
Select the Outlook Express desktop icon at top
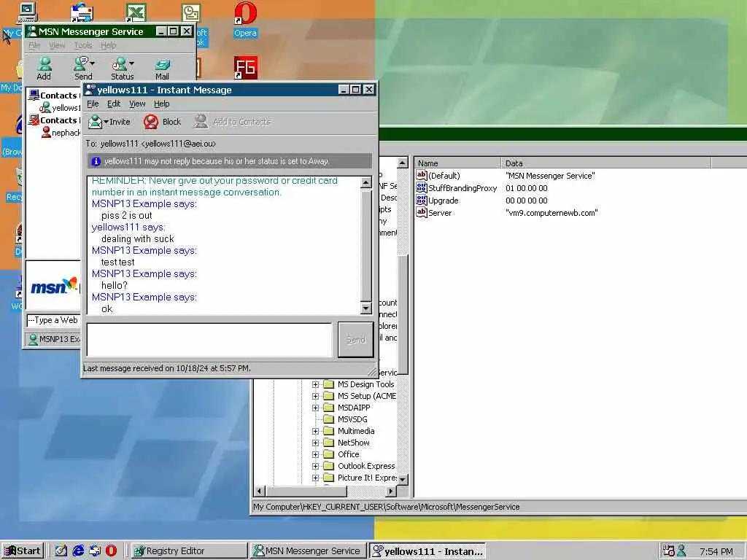tap(82, 12)
